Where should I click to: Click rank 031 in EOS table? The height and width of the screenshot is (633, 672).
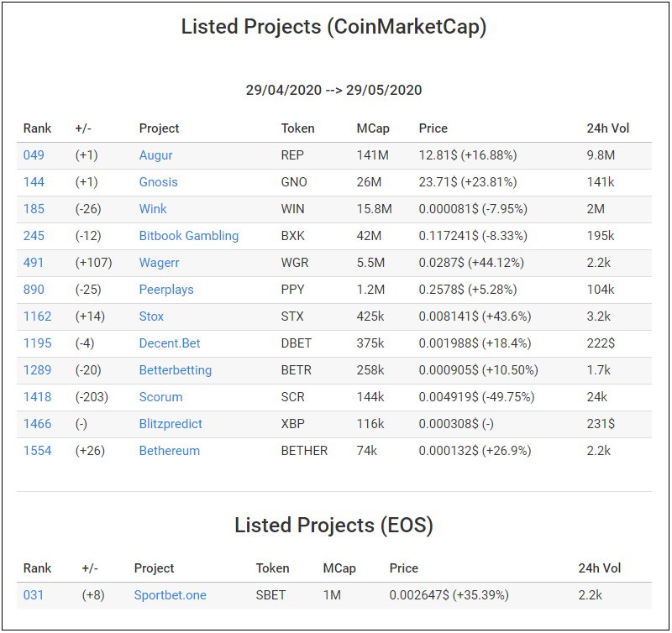click(33, 595)
